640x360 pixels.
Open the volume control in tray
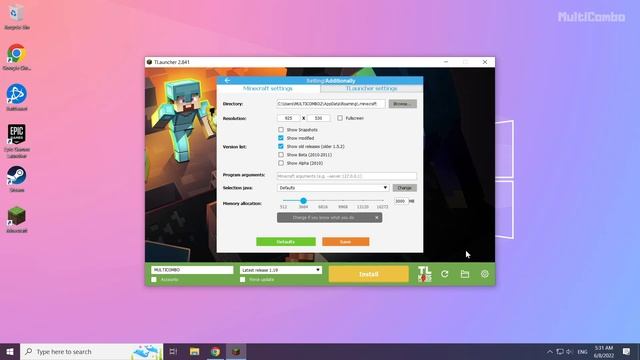coord(569,351)
